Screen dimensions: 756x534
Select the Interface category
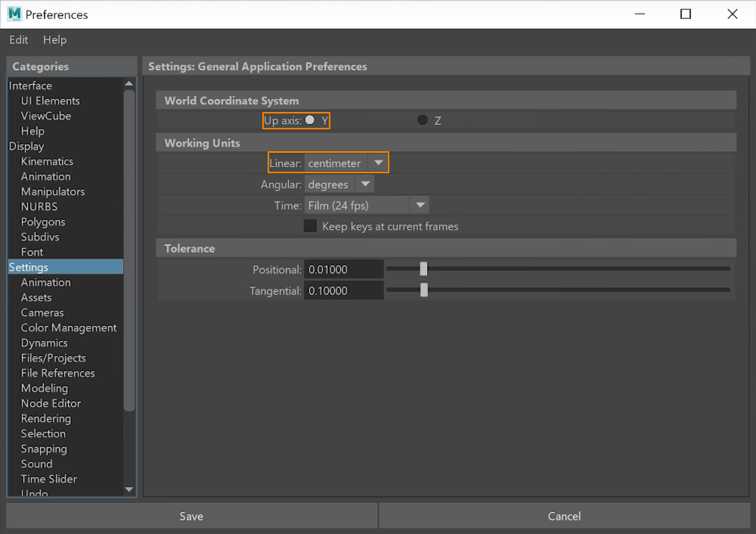66,85
